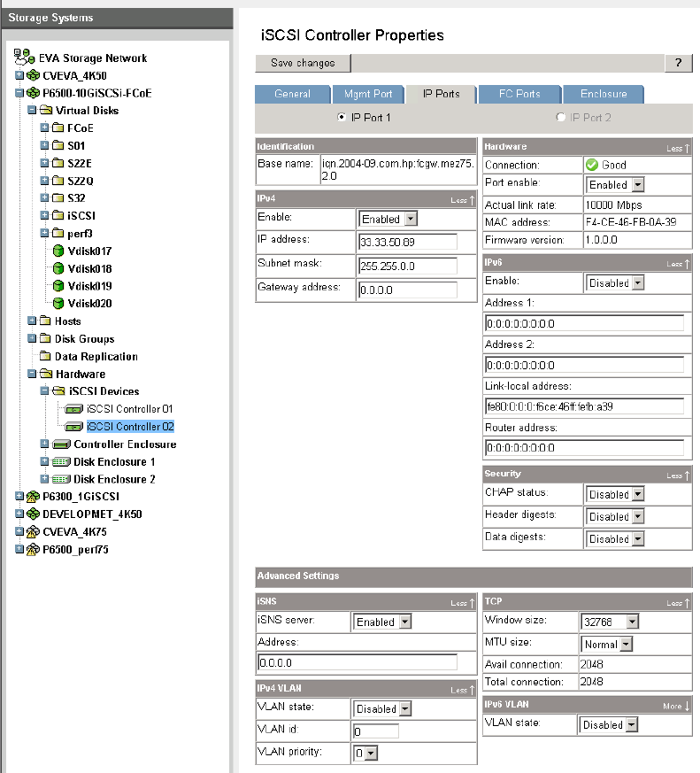Viewport: 700px width, 773px height.
Task: Click the Controller Enclosure icon
Action: pyautogui.click(x=61, y=444)
